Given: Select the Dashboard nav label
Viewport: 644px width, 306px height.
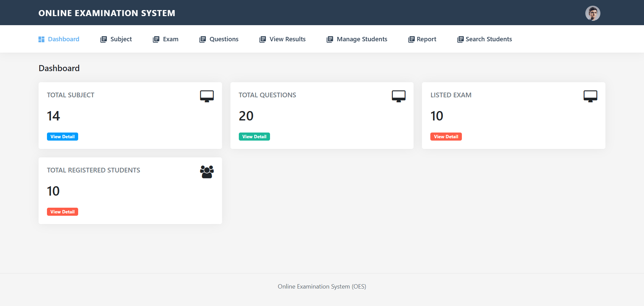Looking at the screenshot, I should [x=63, y=39].
